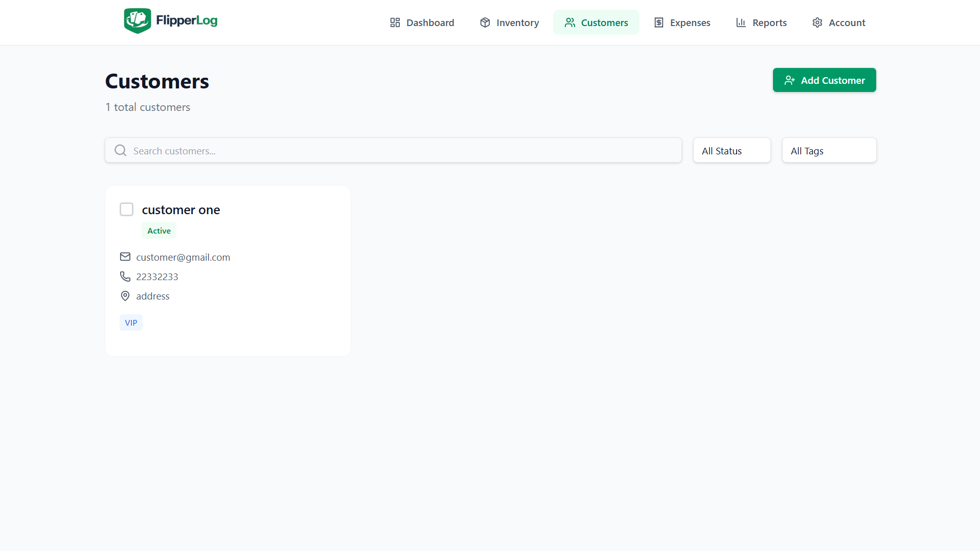Click the envelope icon beside customer email
This screenshot has width=980, height=551.
tap(125, 257)
